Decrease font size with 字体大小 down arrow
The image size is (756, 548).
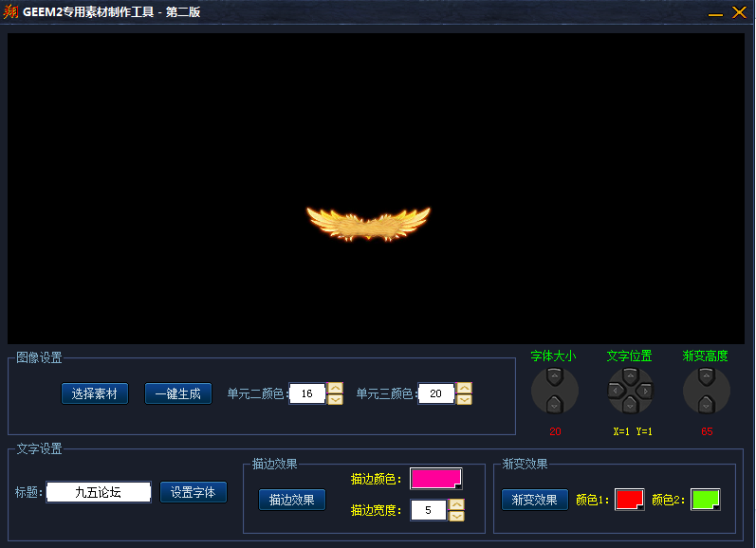pos(555,405)
